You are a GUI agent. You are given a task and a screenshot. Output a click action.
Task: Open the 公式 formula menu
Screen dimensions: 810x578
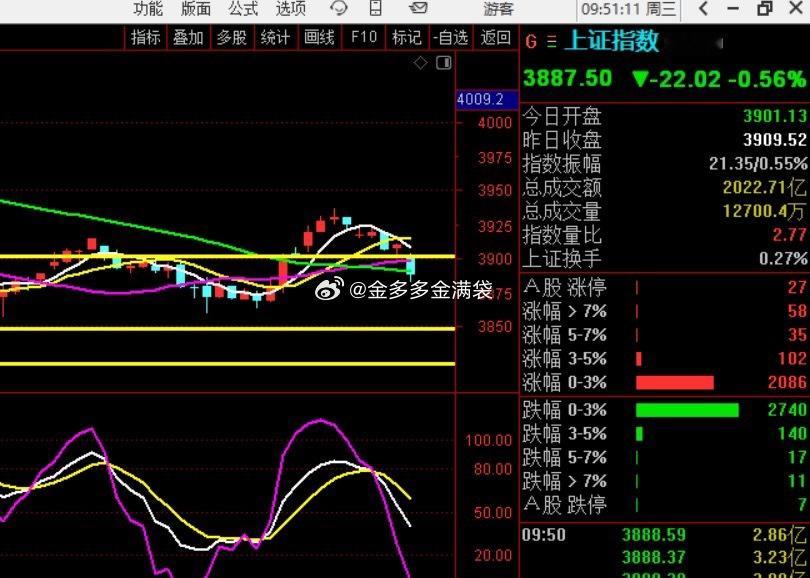241,10
